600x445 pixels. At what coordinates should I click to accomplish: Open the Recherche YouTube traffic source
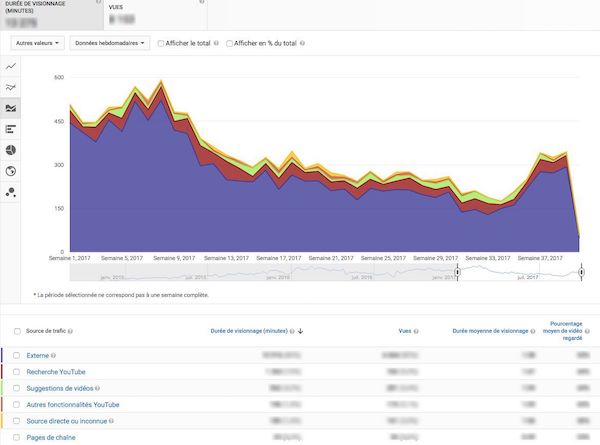[56, 371]
